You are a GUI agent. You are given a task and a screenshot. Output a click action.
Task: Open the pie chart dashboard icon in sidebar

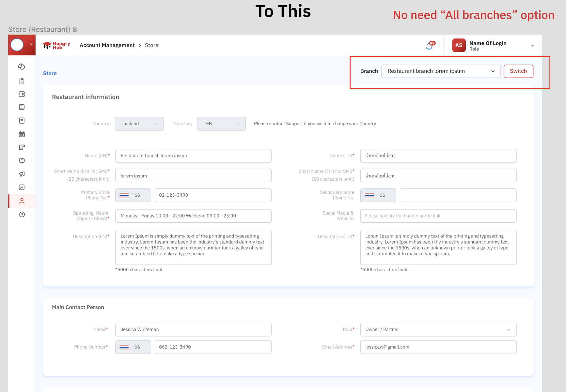(22, 67)
